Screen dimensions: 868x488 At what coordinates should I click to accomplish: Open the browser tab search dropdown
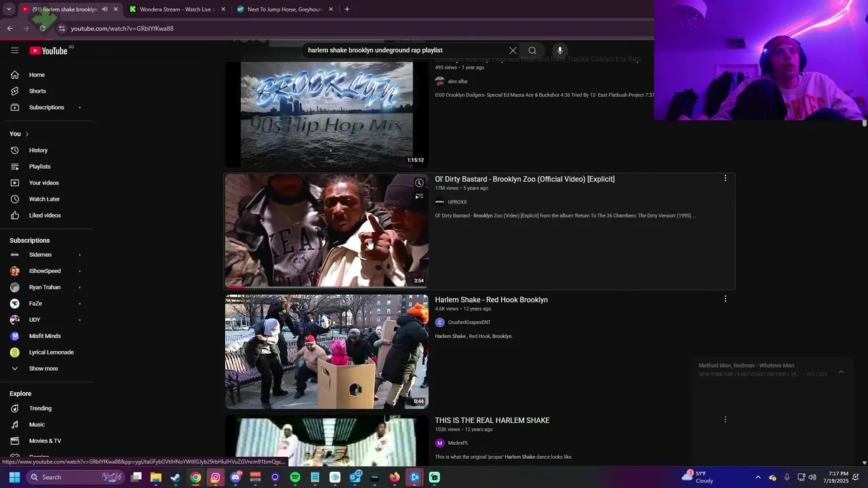(9, 9)
